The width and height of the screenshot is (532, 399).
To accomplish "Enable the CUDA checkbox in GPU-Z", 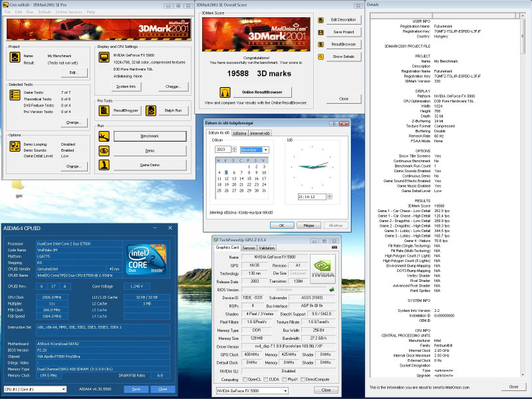I will point(265,379).
